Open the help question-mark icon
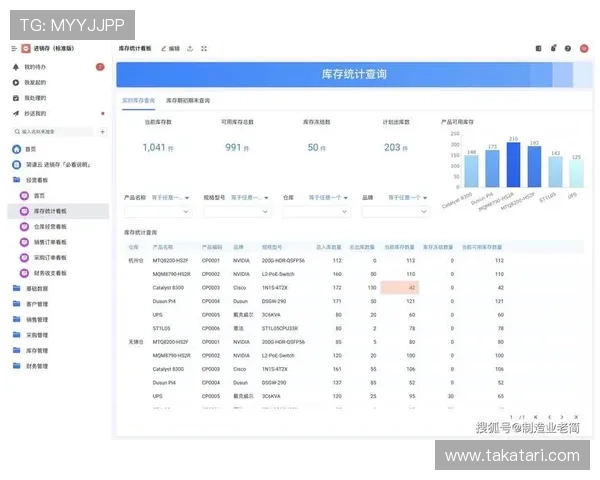600x480 pixels. [x=568, y=48]
